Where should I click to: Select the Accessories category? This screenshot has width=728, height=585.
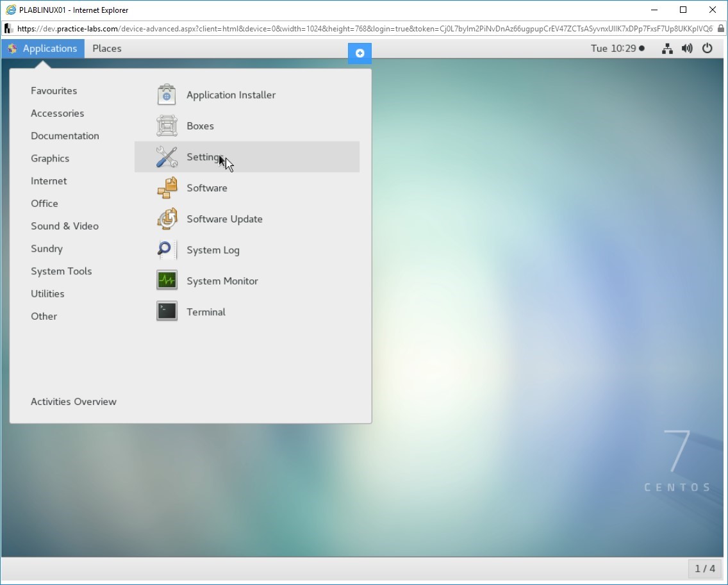(x=57, y=113)
